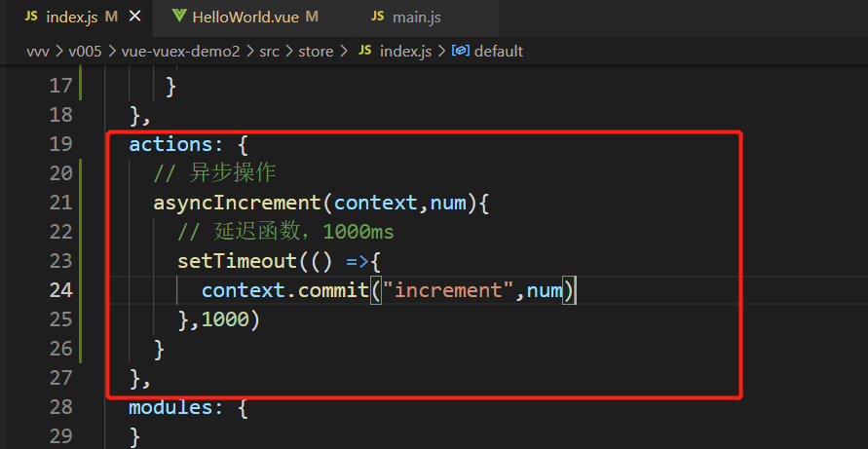Viewport: 868px width, 449px height.
Task: Select the vue-vuex-demo2 breadcrumb segment
Action: (x=180, y=52)
